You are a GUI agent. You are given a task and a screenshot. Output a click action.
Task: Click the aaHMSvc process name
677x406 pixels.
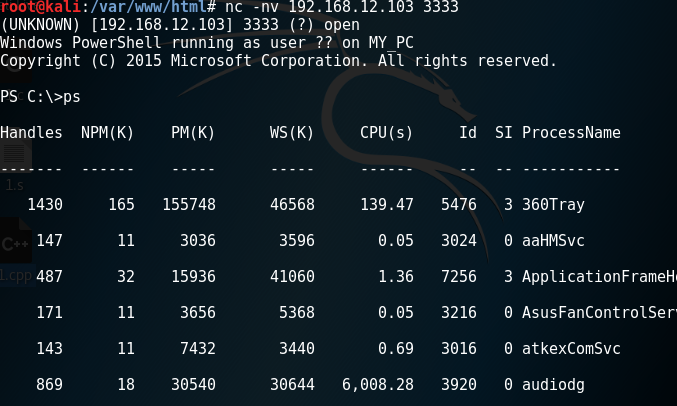click(553, 241)
